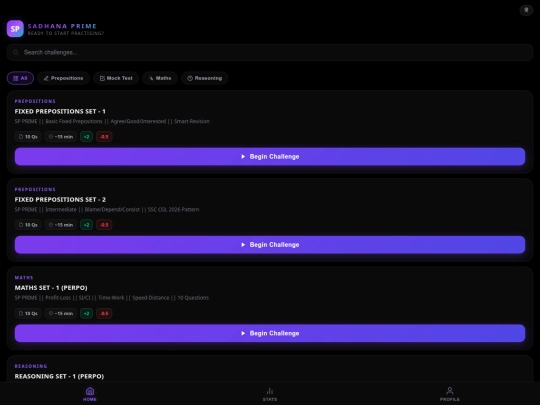Image resolution: width=540 pixels, height=405 pixels.
Task: Click Reasoning Set - 1 (PERPO) title
Action: click(x=59, y=376)
